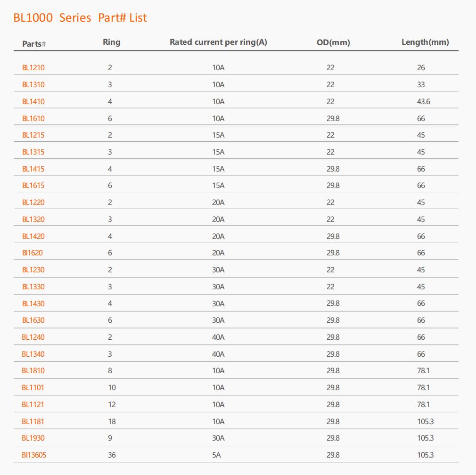Click the Bl13605 part number
Screen dimensions: 476x475
(x=34, y=455)
